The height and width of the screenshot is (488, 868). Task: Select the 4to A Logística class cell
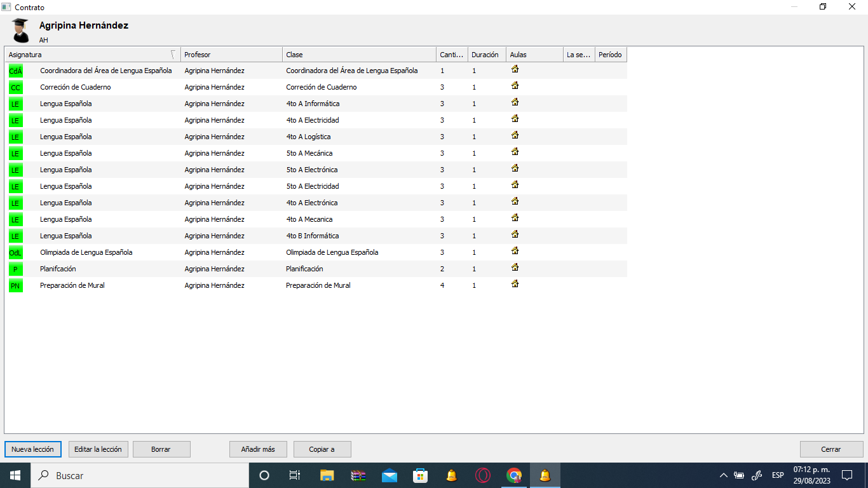308,137
